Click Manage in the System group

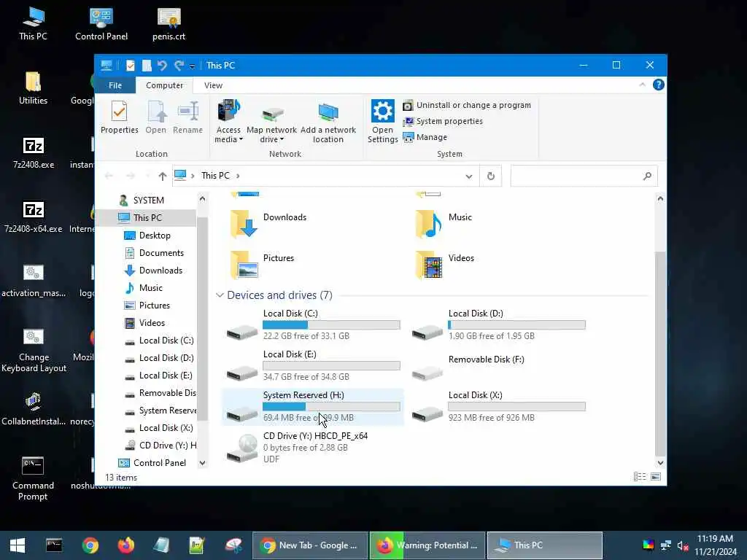(425, 137)
